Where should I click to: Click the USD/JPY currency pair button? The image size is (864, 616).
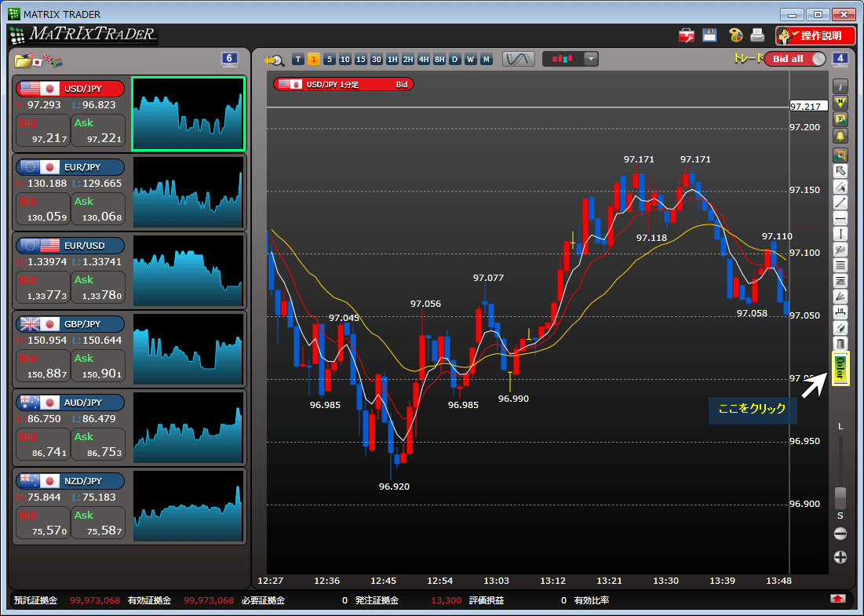pyautogui.click(x=70, y=89)
